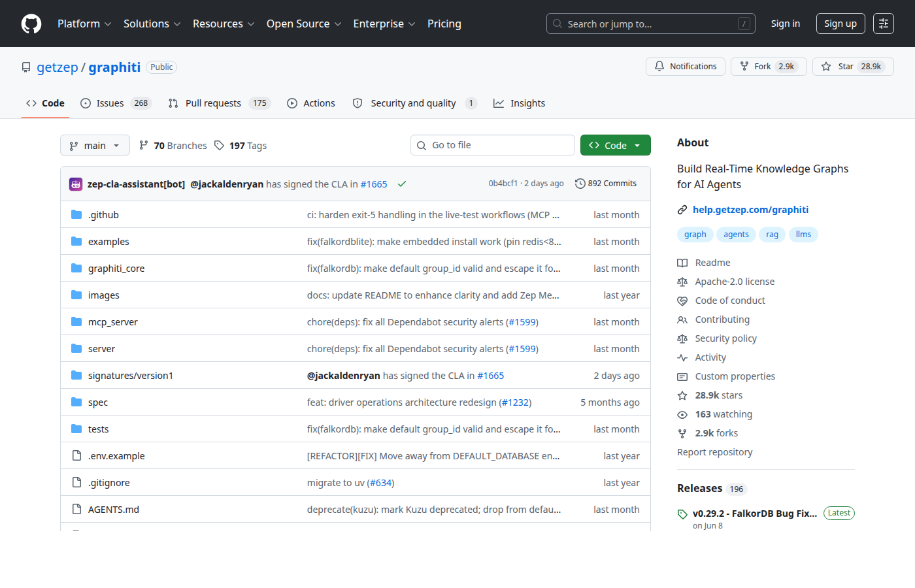This screenshot has width=915, height=588.
Task: Open the help.getzep.com/graphiti link
Action: pos(750,210)
